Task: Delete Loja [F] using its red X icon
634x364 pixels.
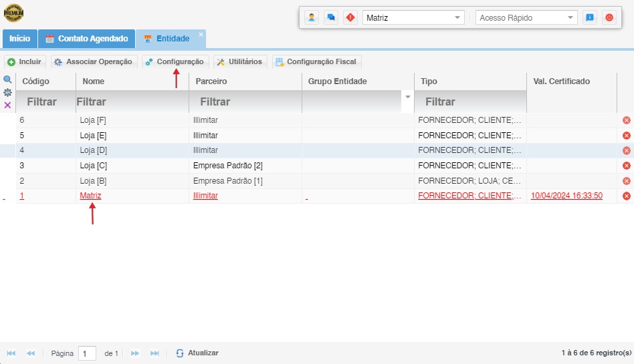Action: 627,120
